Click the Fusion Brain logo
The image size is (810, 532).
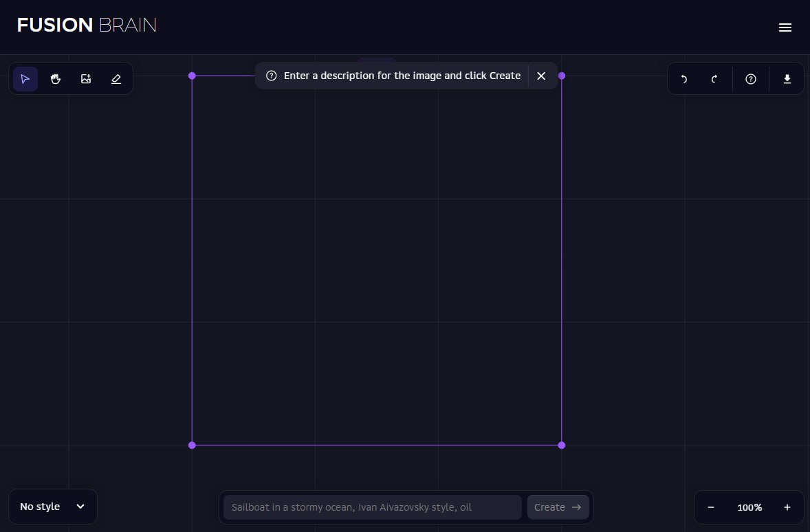[x=87, y=25]
